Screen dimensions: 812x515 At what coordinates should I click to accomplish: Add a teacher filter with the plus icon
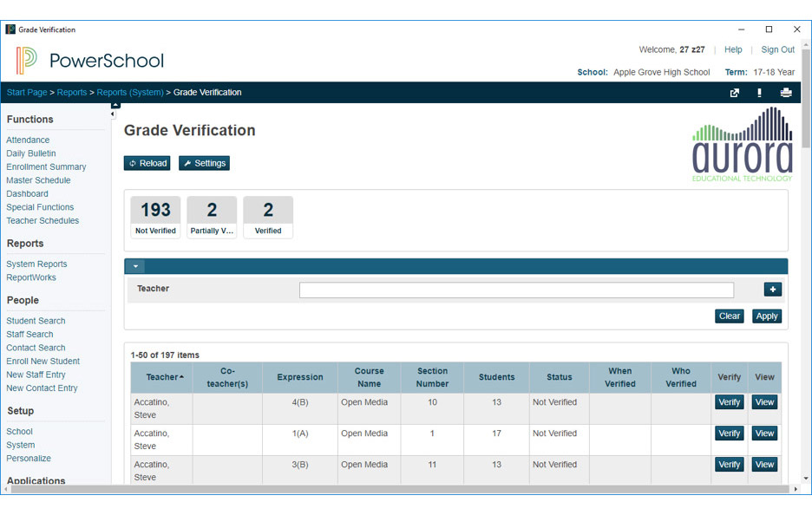(772, 289)
